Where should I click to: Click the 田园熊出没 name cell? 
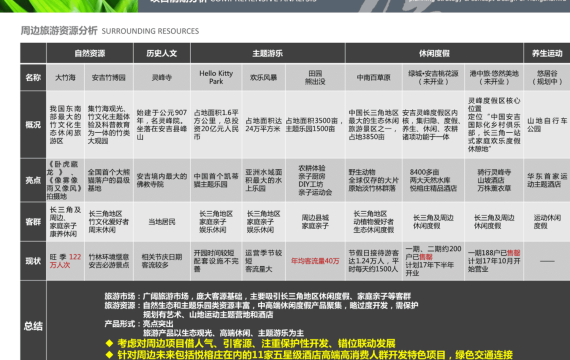pyautogui.click(x=315, y=77)
